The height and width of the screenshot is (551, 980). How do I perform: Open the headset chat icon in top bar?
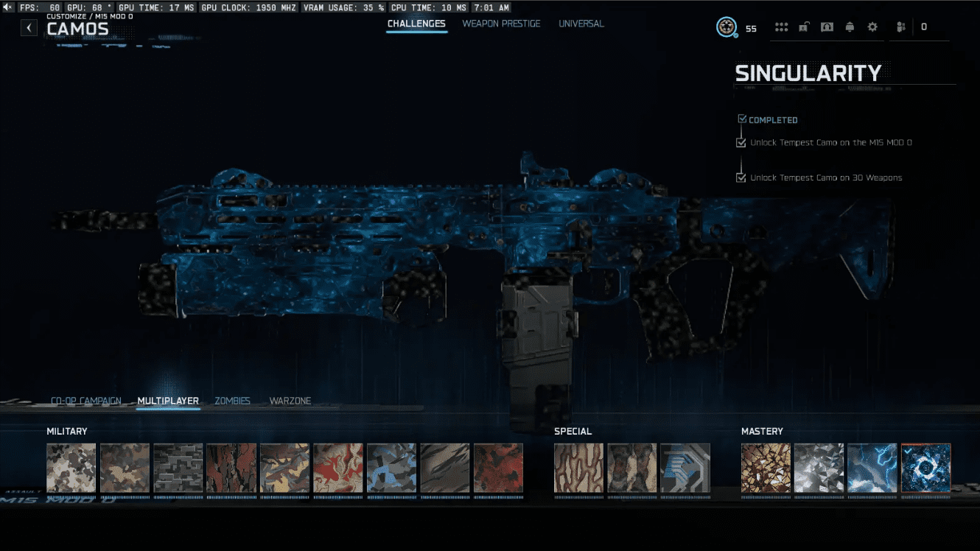coord(827,27)
